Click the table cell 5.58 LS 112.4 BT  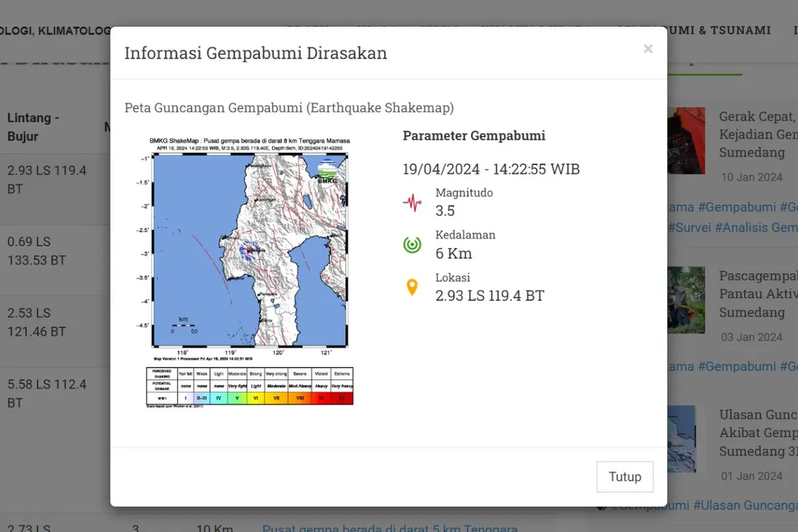point(47,394)
